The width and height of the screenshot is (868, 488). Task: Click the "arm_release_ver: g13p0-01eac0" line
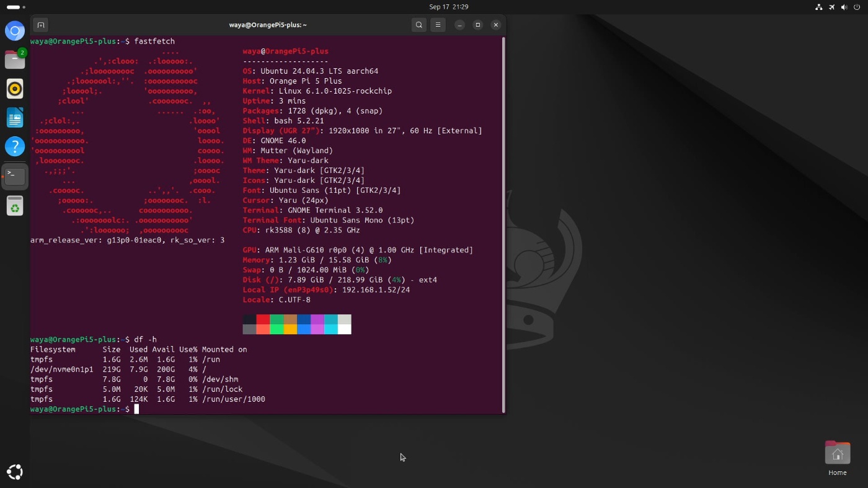coord(128,240)
